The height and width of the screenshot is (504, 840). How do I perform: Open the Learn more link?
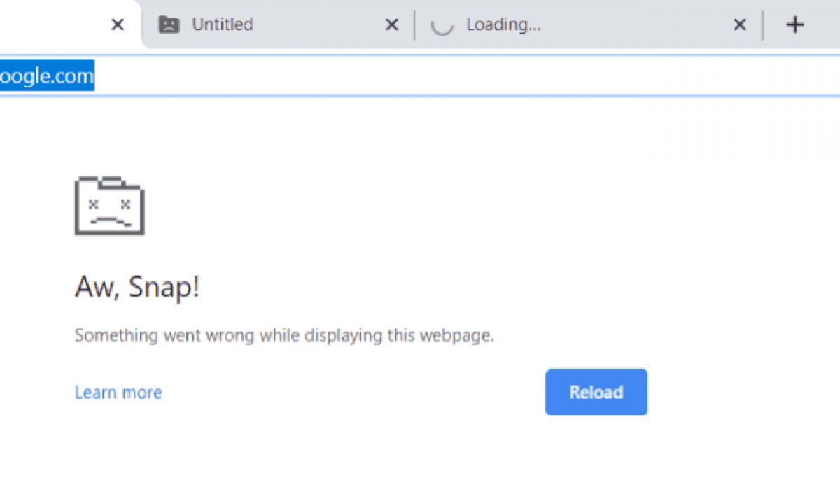point(118,392)
